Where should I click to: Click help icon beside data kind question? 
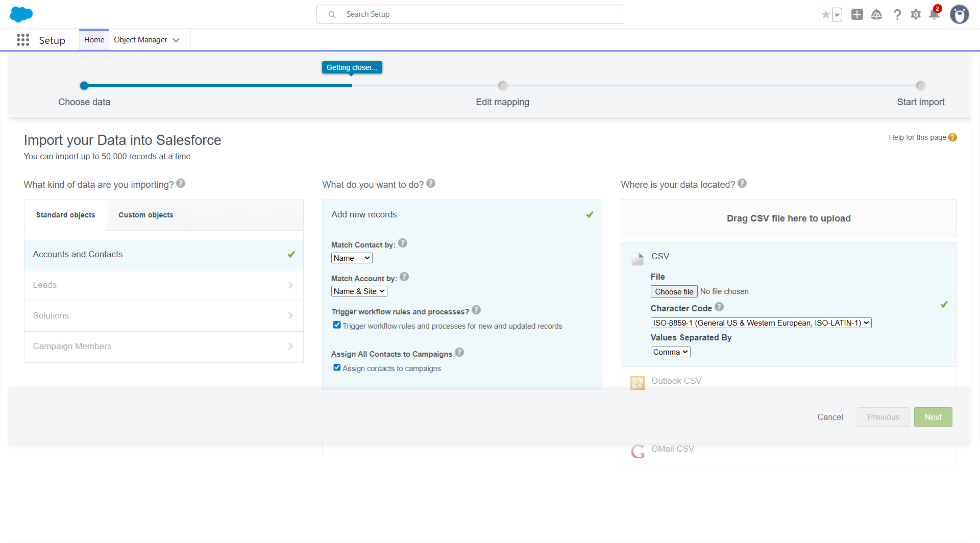pyautogui.click(x=181, y=183)
